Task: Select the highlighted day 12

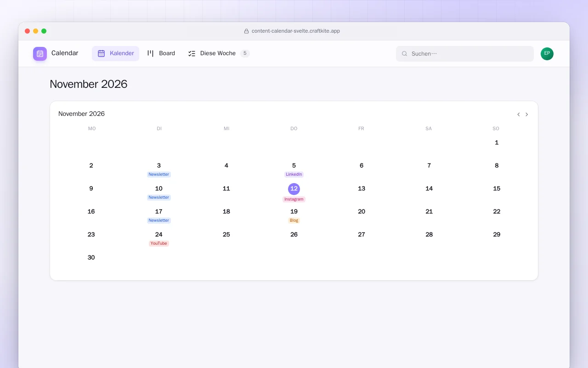Action: point(294,189)
